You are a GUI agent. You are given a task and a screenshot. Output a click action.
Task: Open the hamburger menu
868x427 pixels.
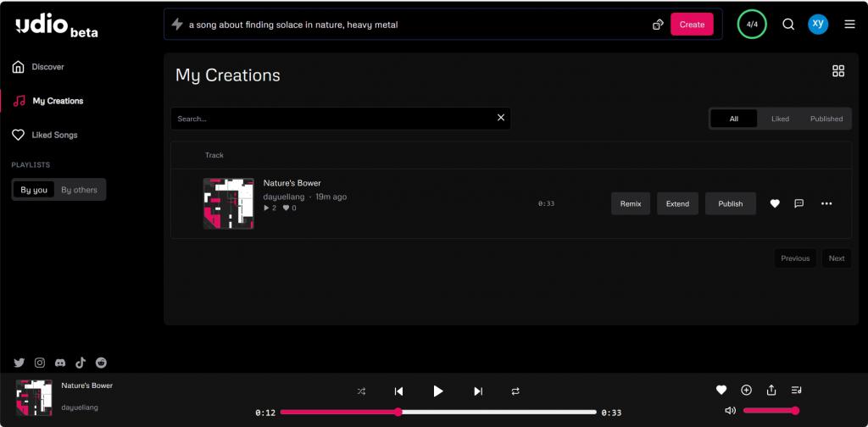coord(849,25)
